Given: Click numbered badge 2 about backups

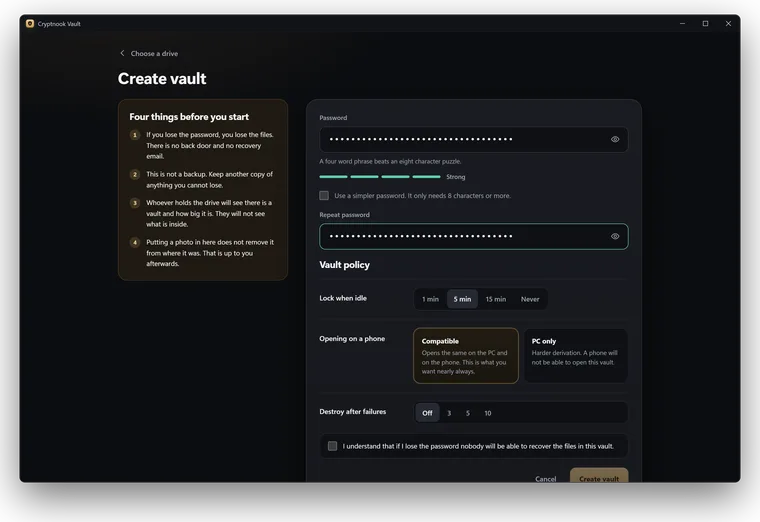Looking at the screenshot, I should click(135, 174).
